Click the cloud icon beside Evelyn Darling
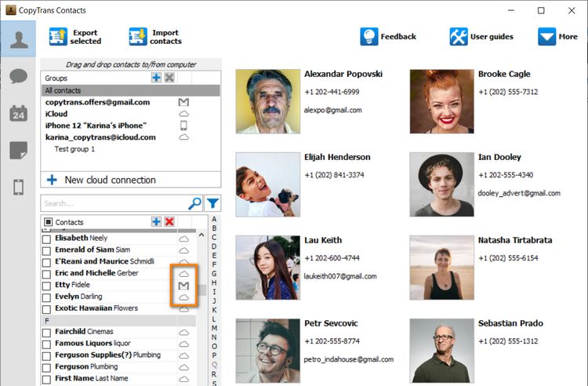Viewport: 588px width, 386px height. [x=183, y=297]
